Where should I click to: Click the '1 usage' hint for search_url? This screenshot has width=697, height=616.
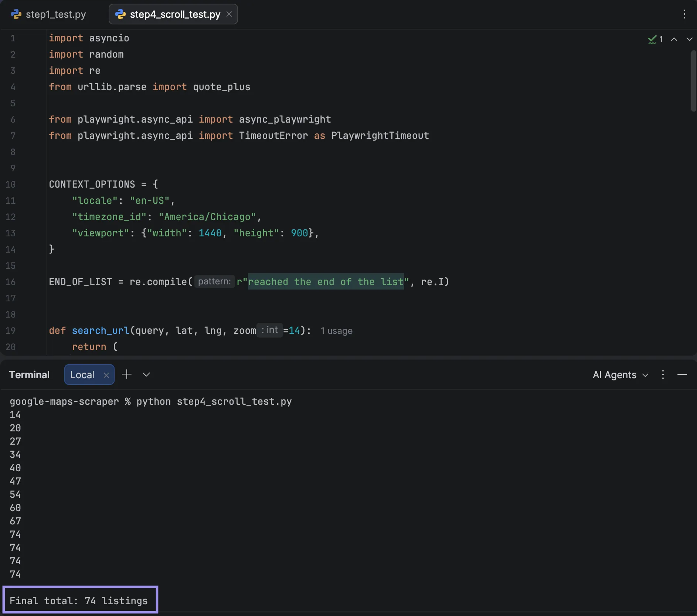coord(336,331)
